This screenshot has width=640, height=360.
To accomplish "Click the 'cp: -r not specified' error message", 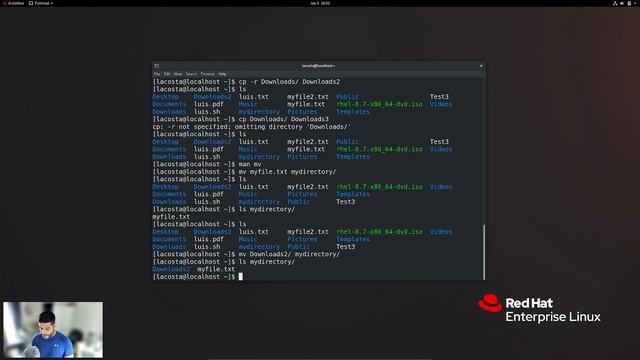I will 252,127.
